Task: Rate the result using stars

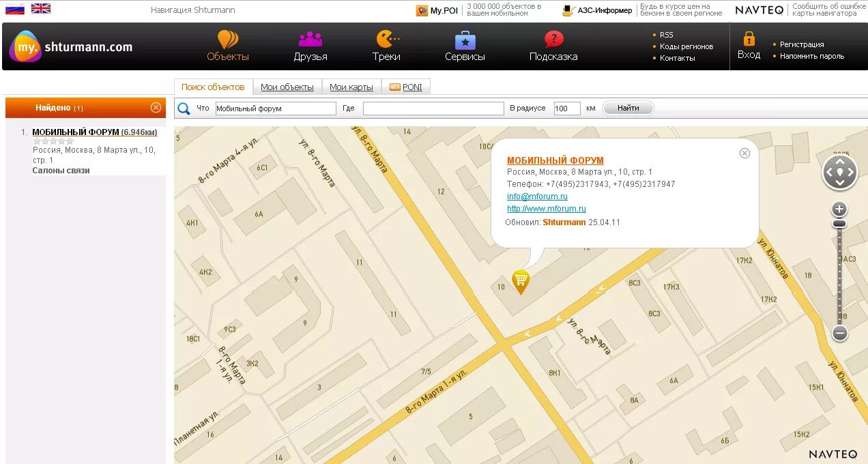Action: pyautogui.click(x=53, y=141)
